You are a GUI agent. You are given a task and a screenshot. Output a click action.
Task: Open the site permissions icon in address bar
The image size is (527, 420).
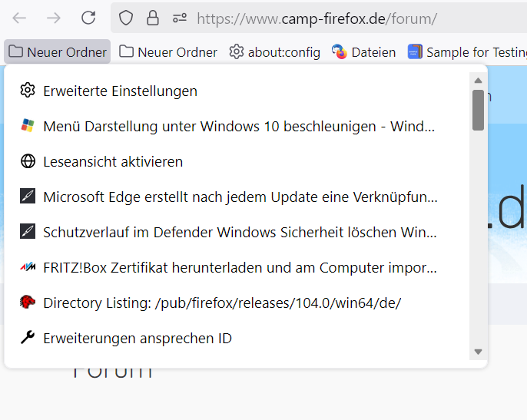click(179, 18)
